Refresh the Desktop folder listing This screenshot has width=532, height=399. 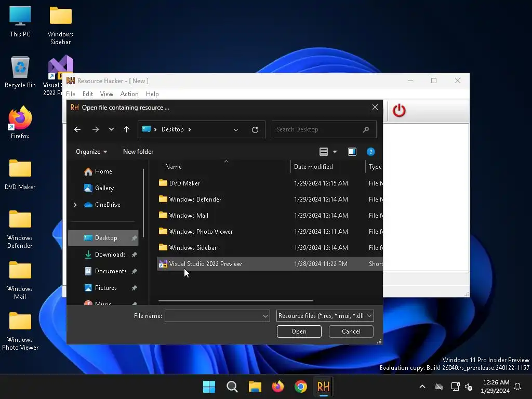[x=255, y=129]
